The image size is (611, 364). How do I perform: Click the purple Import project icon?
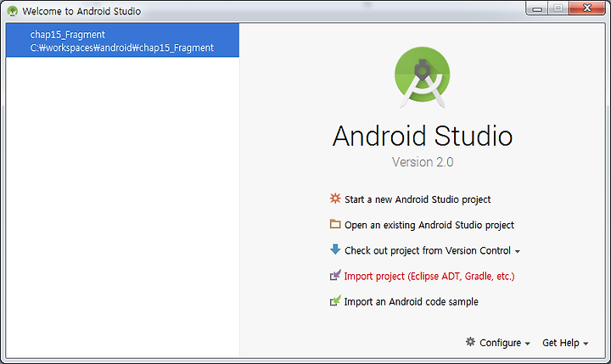coord(335,275)
